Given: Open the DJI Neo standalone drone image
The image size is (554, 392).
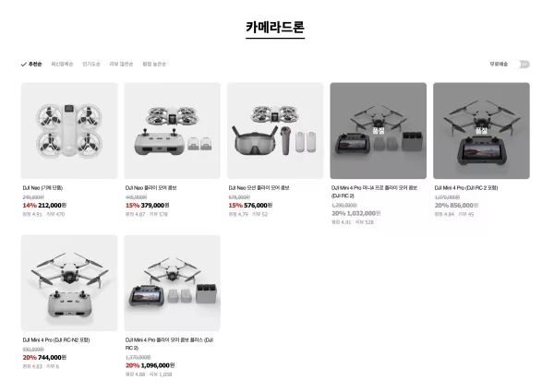Looking at the screenshot, I should pyautogui.click(x=69, y=131).
